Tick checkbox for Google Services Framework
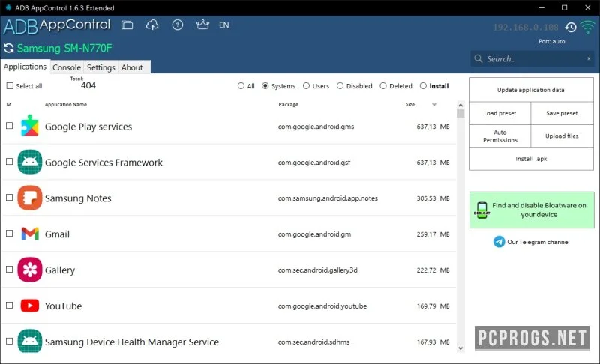The width and height of the screenshot is (600, 364). (10, 162)
